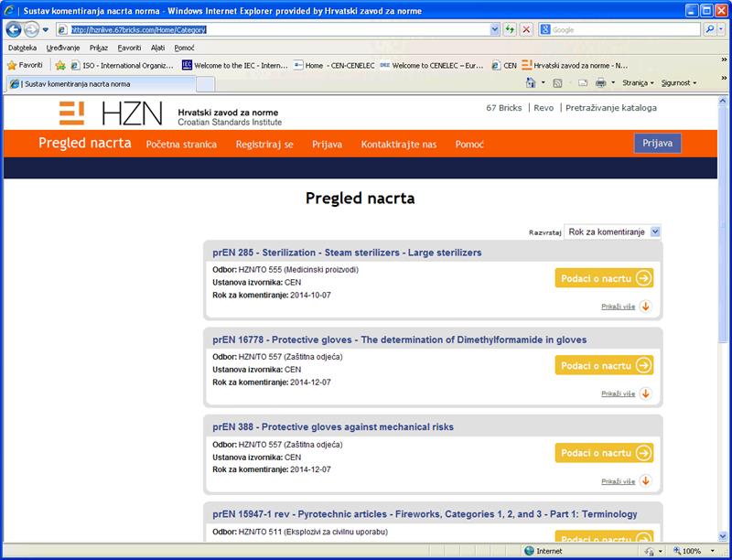Open the Pretraživanje kataloga link
The width and height of the screenshot is (732, 560).
(611, 108)
